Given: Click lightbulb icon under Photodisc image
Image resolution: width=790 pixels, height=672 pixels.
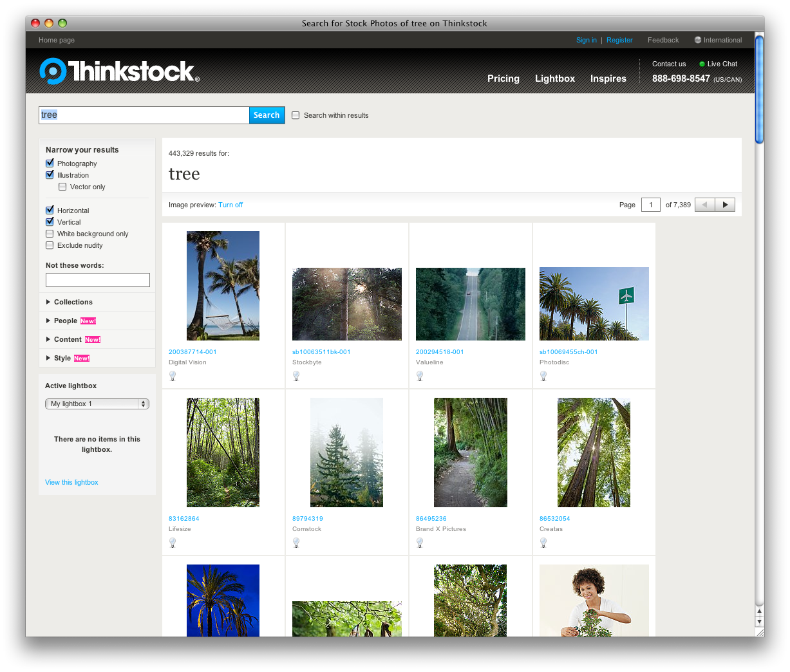Looking at the screenshot, I should (x=543, y=376).
